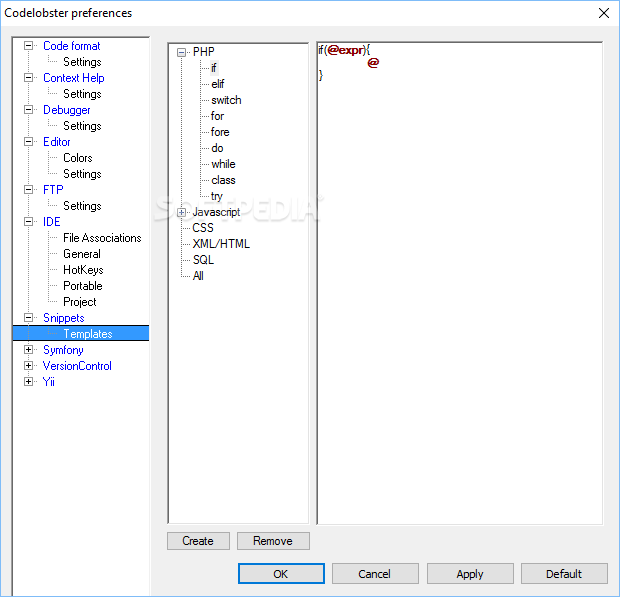Screen dimensions: 620x597
Task: Select Settings under Editor
Action: coord(82,174)
